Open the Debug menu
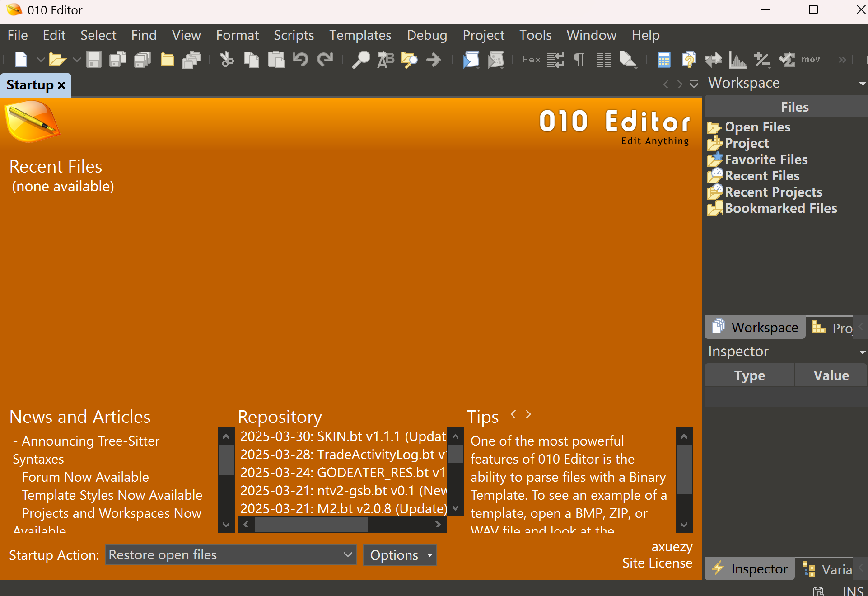 427,35
